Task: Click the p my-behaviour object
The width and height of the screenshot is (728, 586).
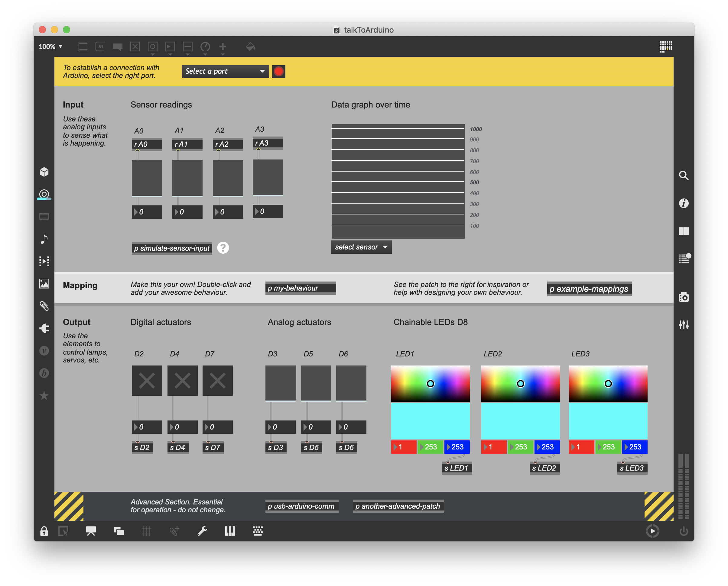Action: [300, 288]
